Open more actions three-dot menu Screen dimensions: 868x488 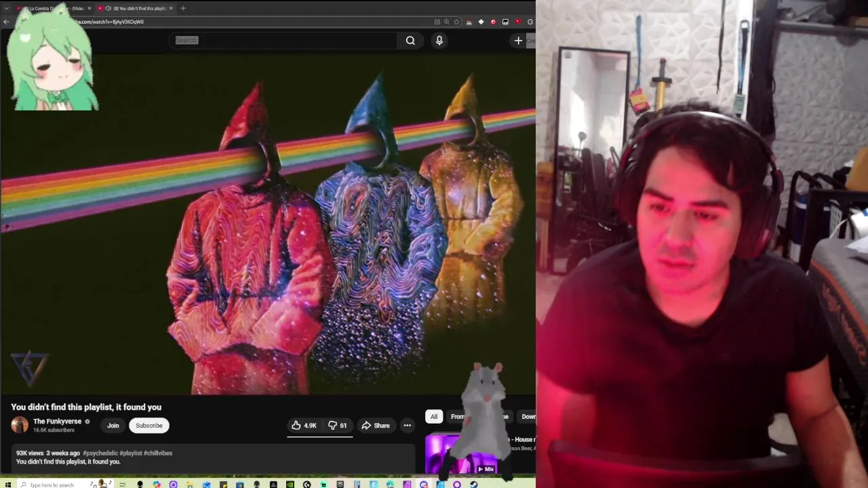[408, 426]
